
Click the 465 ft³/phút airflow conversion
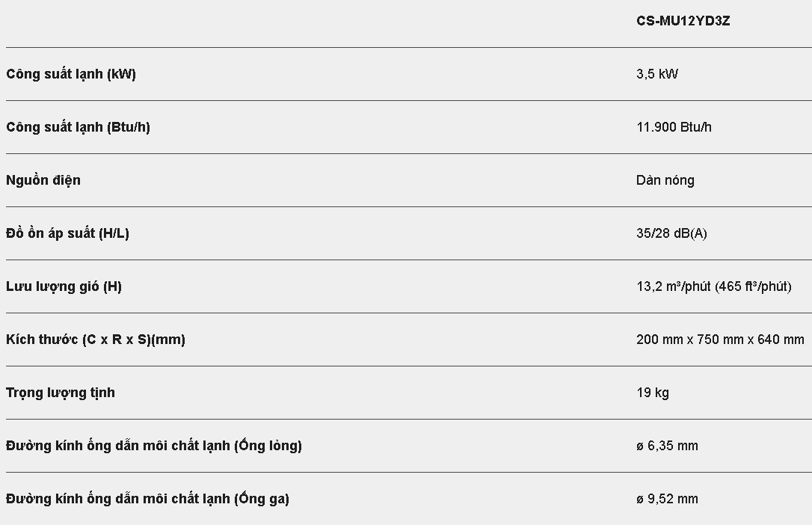point(752,286)
